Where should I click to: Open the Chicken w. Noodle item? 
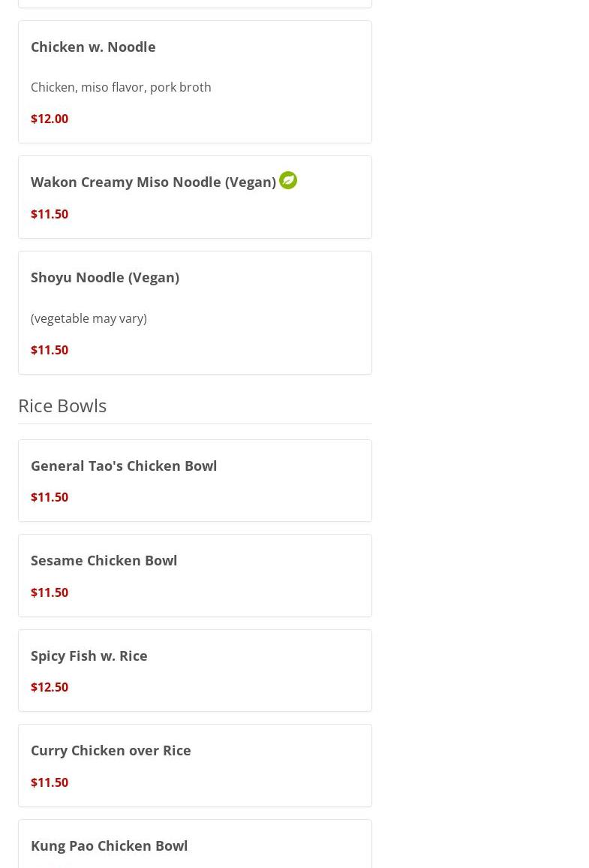(x=194, y=82)
